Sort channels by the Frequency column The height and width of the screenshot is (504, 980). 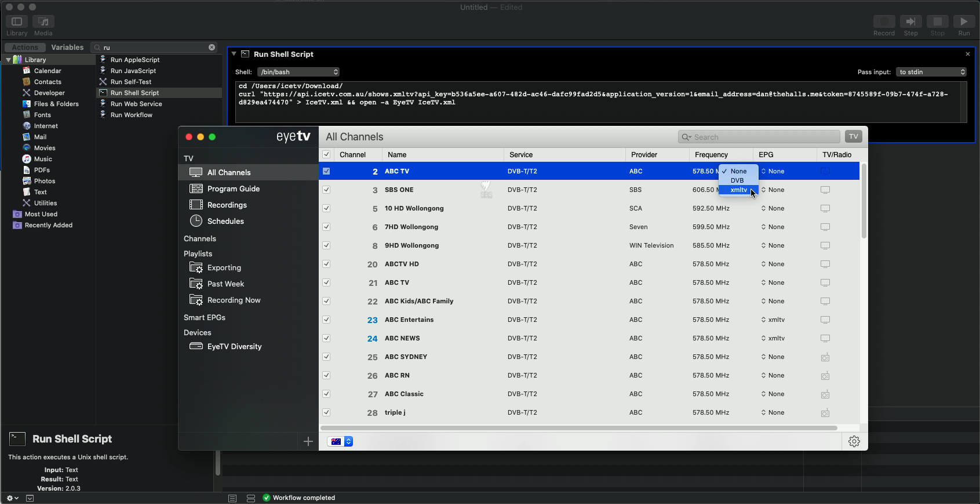(721, 155)
